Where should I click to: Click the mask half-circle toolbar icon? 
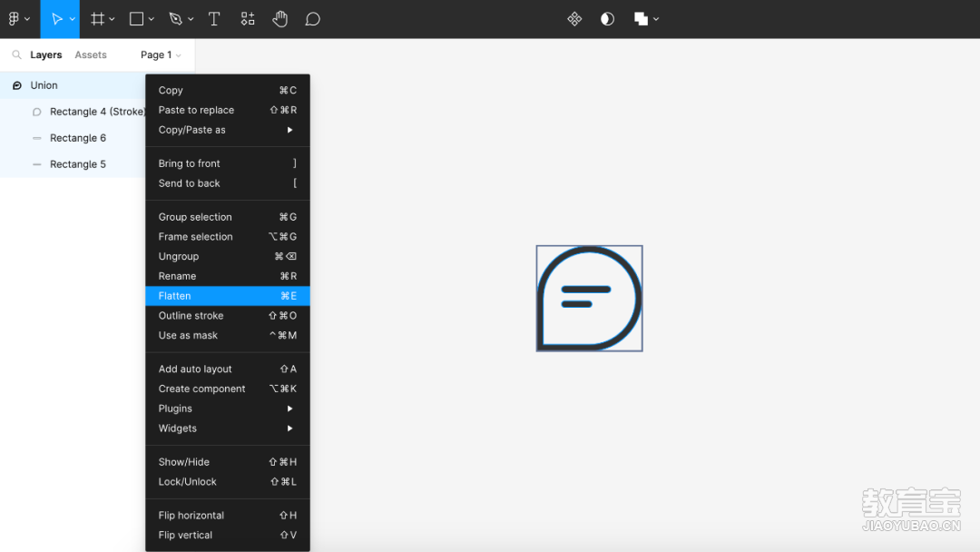607,19
